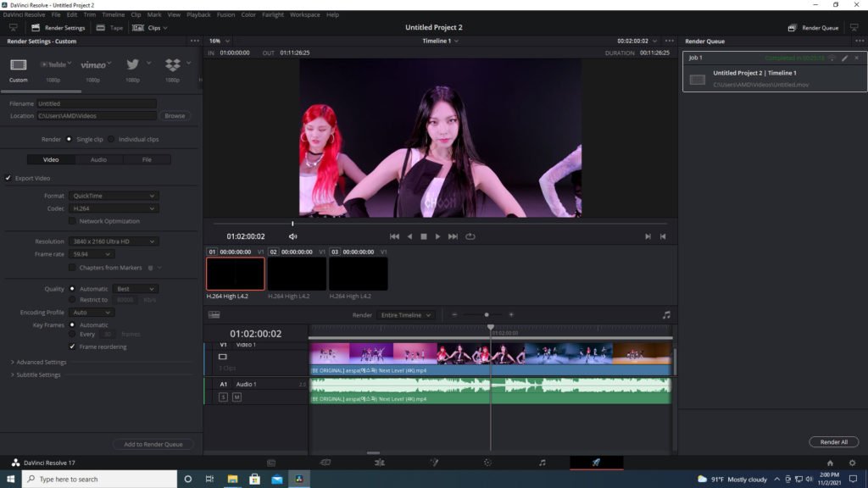Open the Resolution dropdown
Image resolution: width=868 pixels, height=488 pixels.
(x=114, y=241)
